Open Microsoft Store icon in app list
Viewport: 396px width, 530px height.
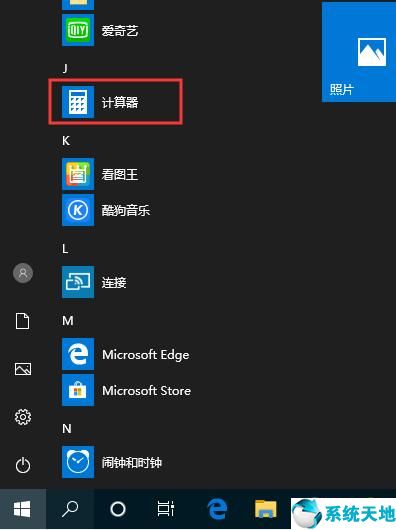(x=78, y=390)
